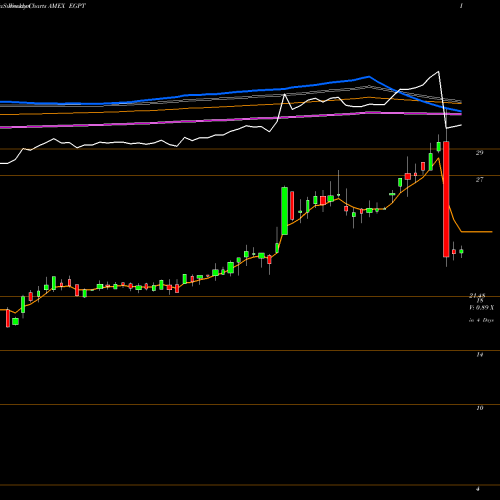Click the 21.48 current price label

click(x=477, y=296)
